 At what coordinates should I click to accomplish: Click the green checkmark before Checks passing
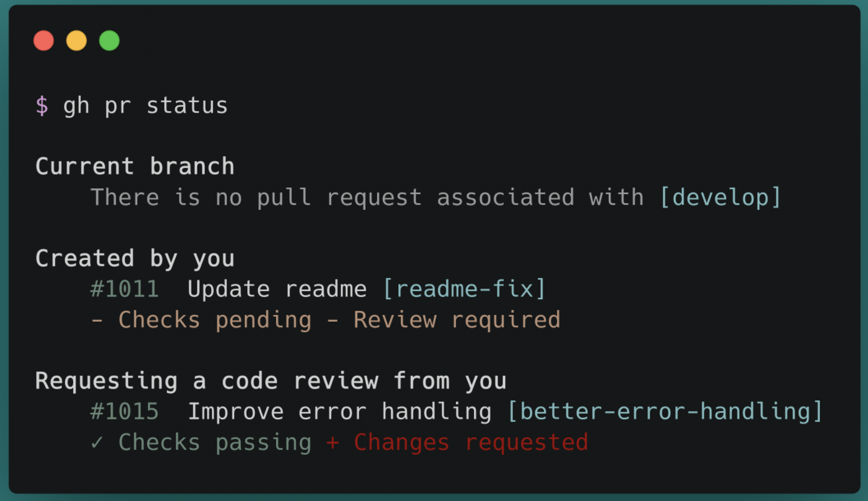97,442
